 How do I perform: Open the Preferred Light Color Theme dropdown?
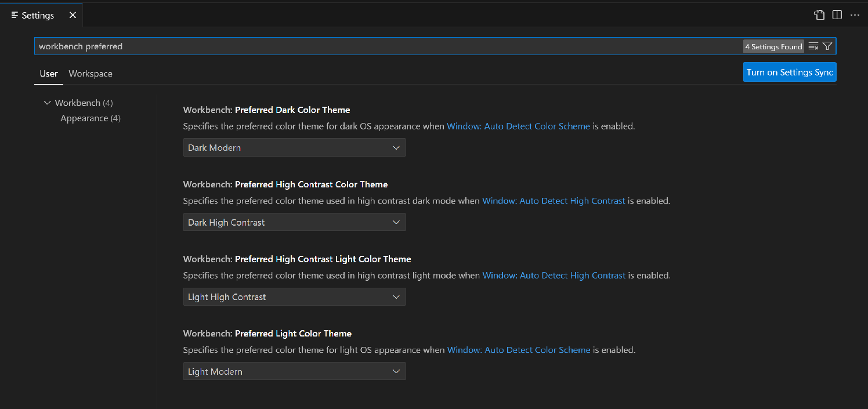click(x=294, y=371)
